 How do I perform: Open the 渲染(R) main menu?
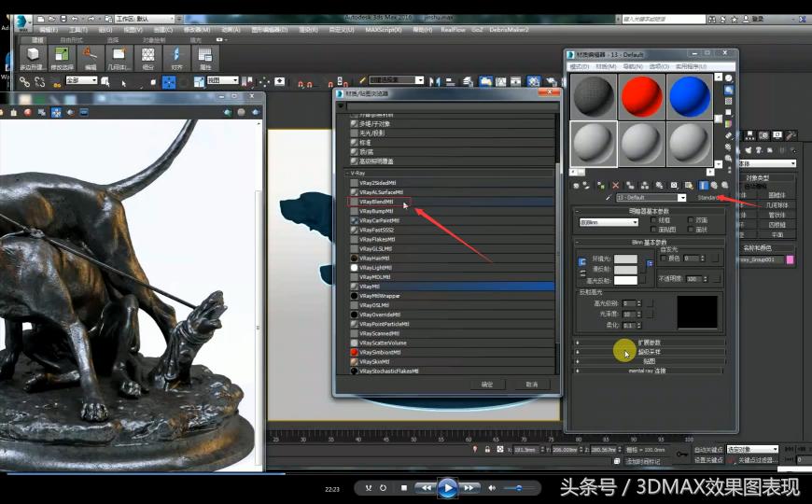[309, 30]
